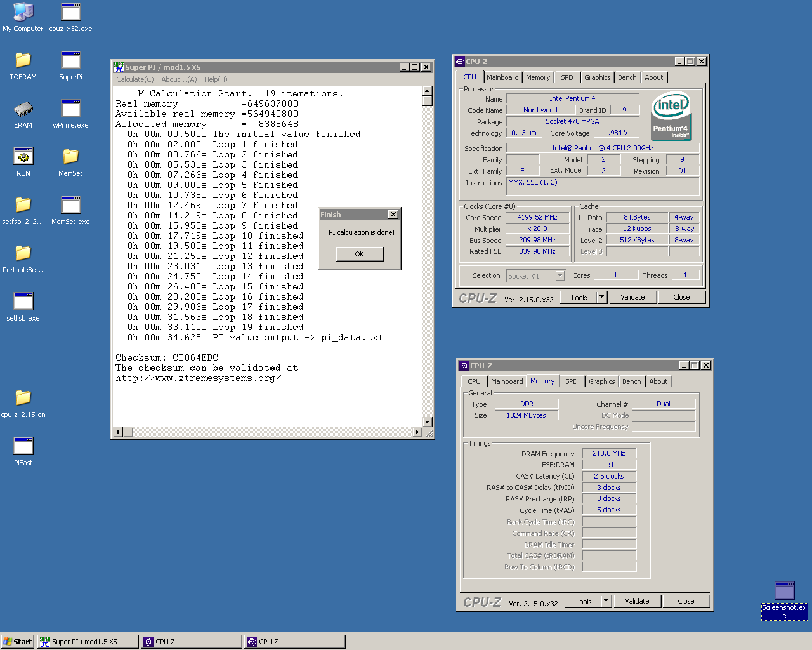
Task: Click DRAM Frequency value 210.0 MHz
Action: 609,453
